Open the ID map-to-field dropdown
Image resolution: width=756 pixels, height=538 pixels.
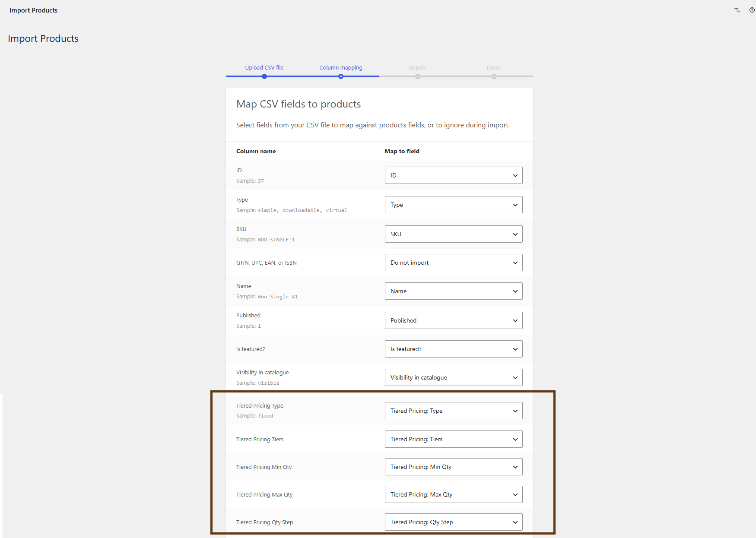click(x=454, y=175)
